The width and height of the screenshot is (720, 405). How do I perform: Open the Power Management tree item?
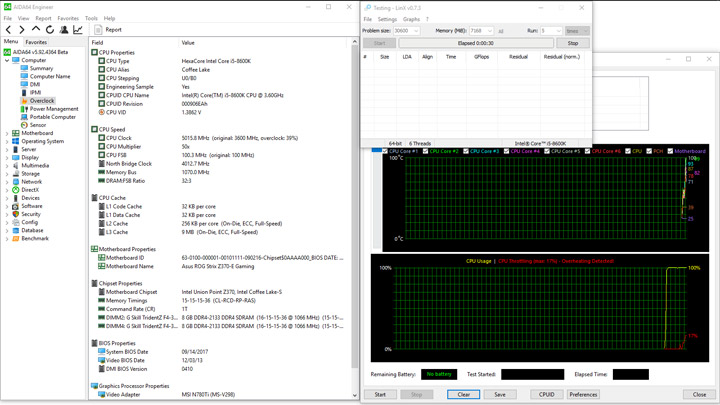pos(53,109)
